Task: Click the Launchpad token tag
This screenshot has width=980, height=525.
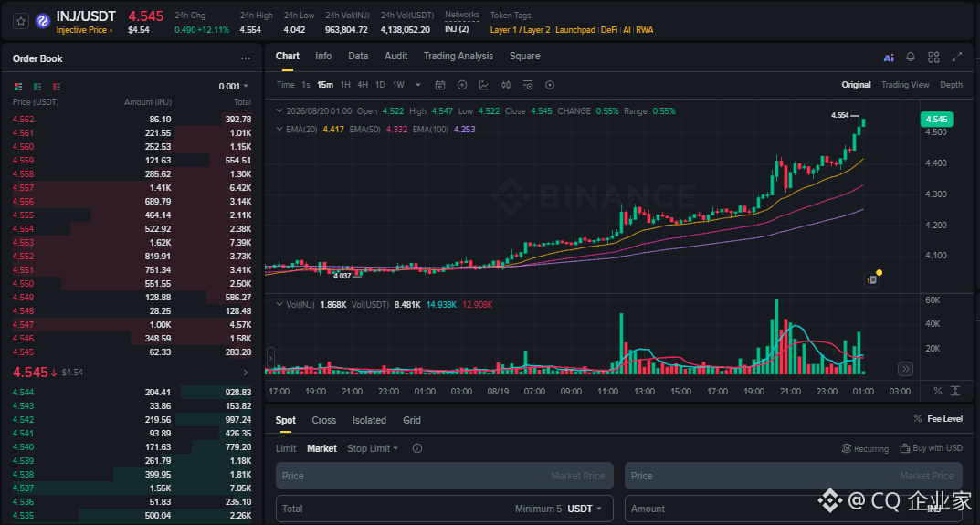Action: tap(575, 30)
